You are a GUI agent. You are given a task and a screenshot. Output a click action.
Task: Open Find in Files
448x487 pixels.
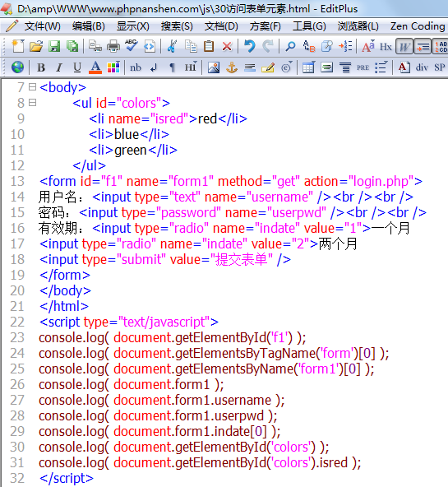(x=327, y=47)
